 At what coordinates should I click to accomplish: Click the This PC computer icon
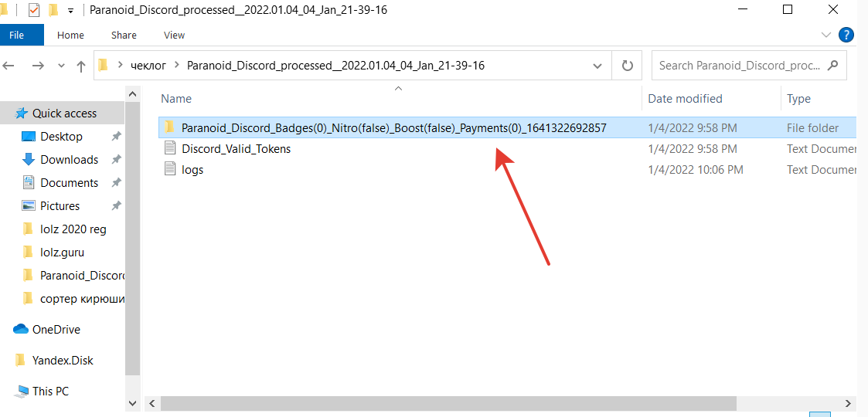tap(22, 391)
